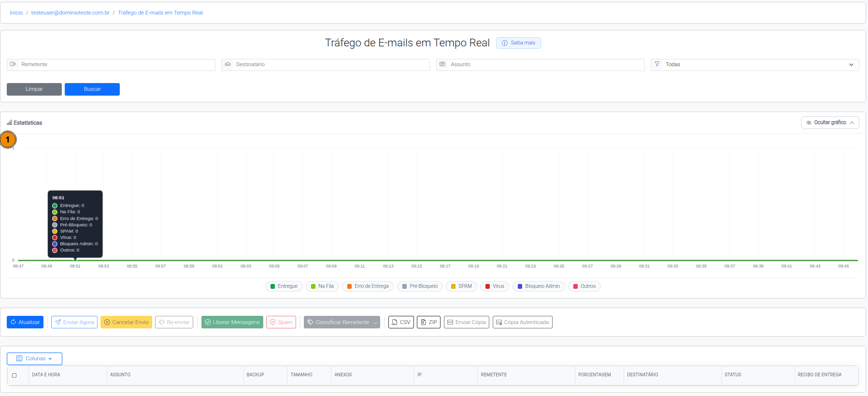
Task: Click the Enviar Cópia button
Action: pyautogui.click(x=467, y=322)
